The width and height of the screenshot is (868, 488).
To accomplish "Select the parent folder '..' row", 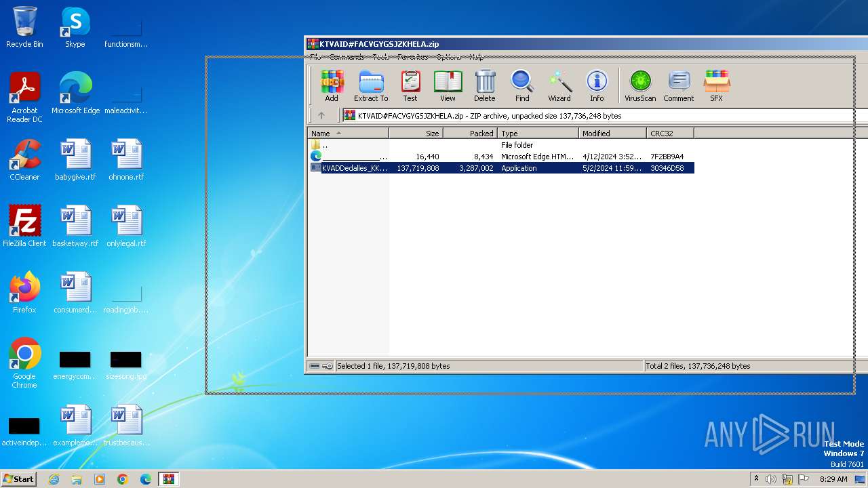I will [501, 145].
